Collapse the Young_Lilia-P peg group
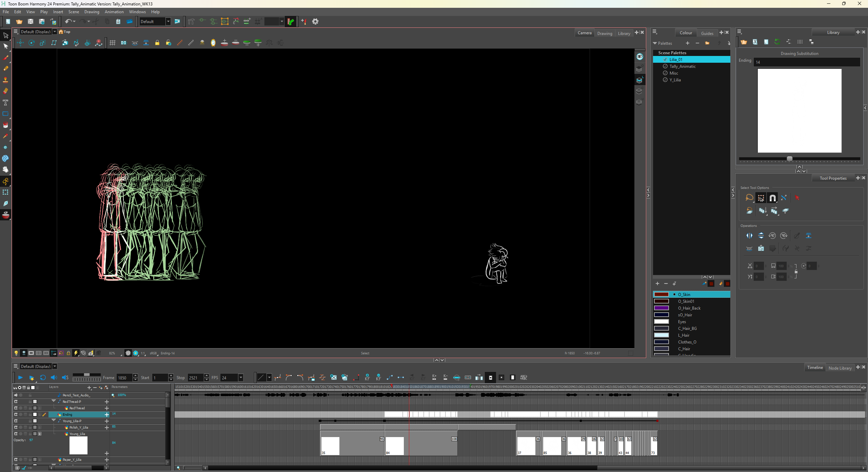Image resolution: width=868 pixels, height=472 pixels. 54,420
